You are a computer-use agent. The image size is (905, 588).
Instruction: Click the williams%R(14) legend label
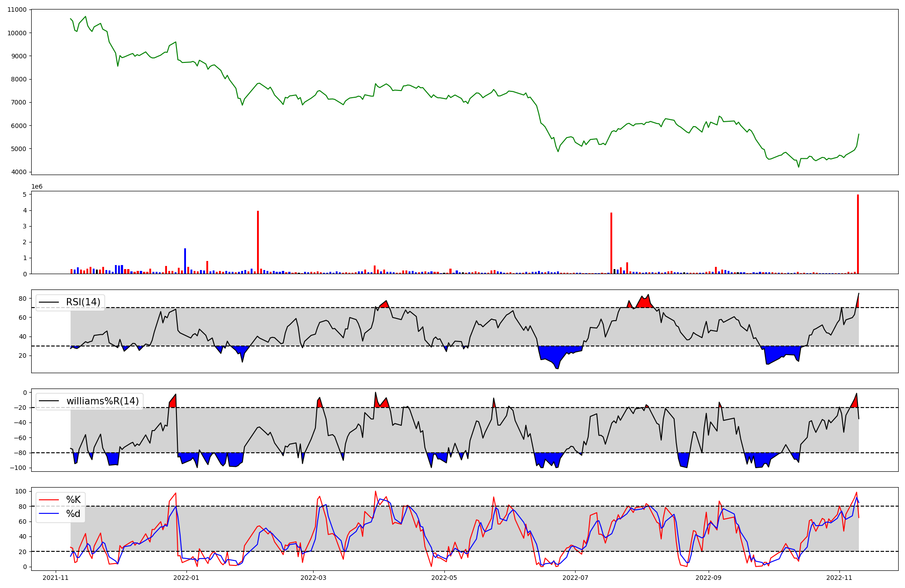[x=103, y=401]
